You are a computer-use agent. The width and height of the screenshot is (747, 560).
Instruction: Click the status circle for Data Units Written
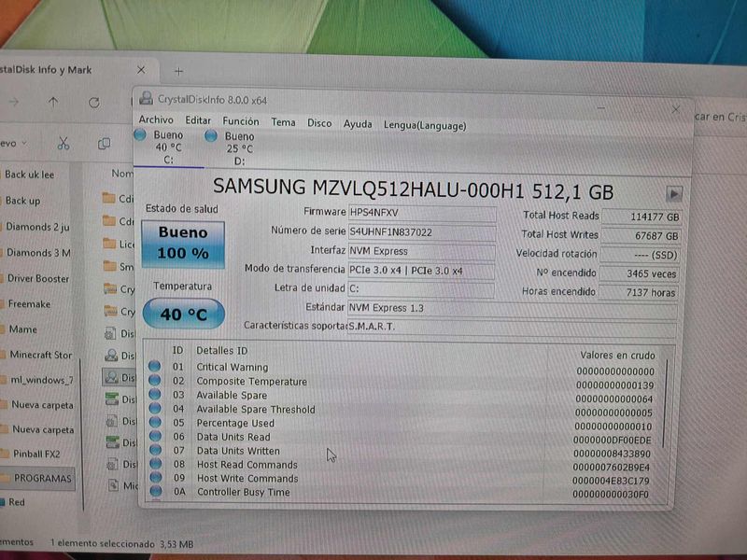155,449
